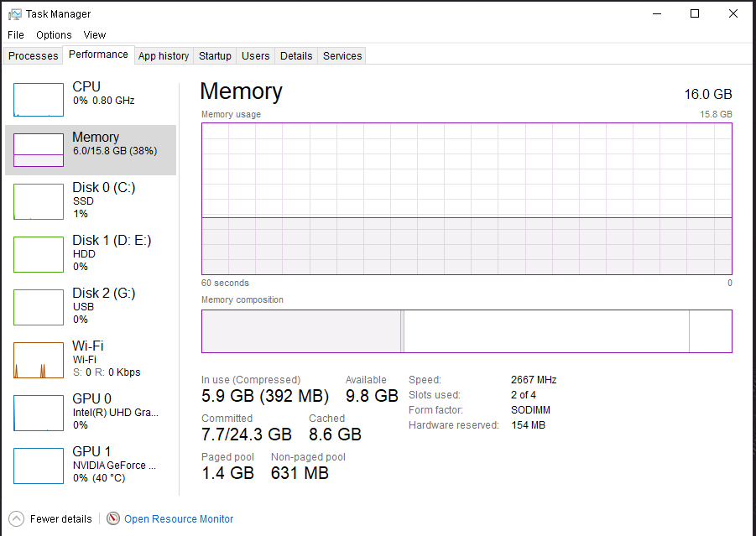Close the Task Manager window

tap(733, 13)
